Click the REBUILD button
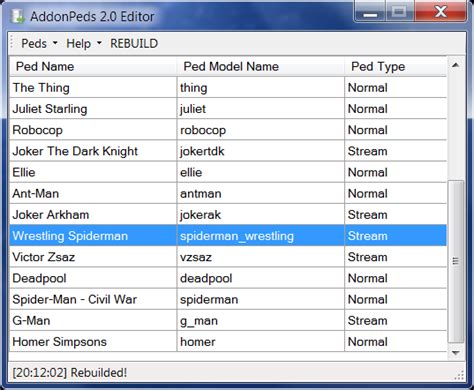 pos(134,43)
